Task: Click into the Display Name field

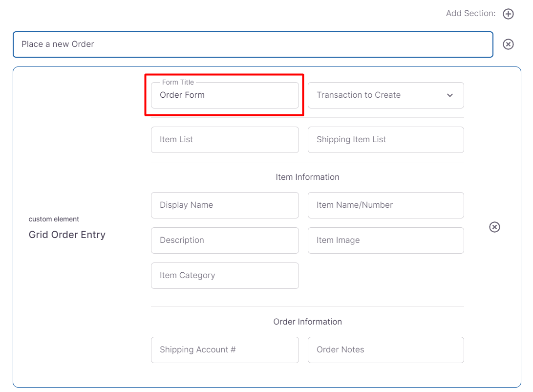Action: (x=225, y=205)
